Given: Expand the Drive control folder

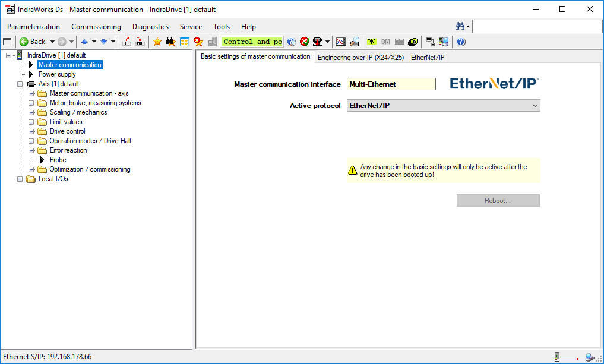Looking at the screenshot, I should pos(31,131).
